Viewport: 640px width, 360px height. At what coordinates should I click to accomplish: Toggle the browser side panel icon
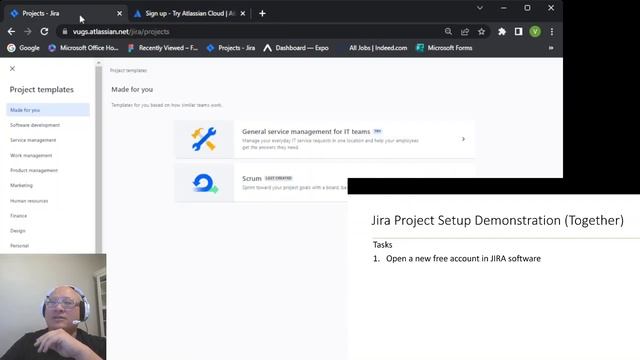click(518, 31)
